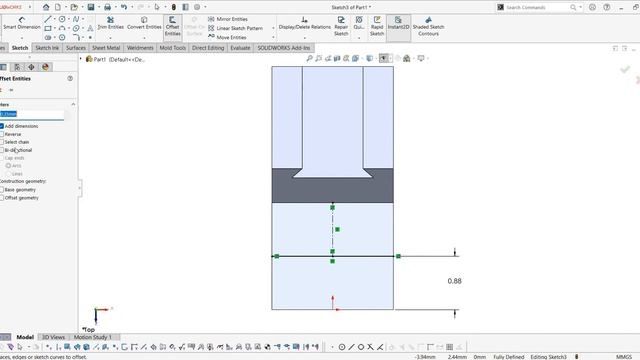The height and width of the screenshot is (360, 640).
Task: Switch to the Surfaces tab
Action: [76, 48]
